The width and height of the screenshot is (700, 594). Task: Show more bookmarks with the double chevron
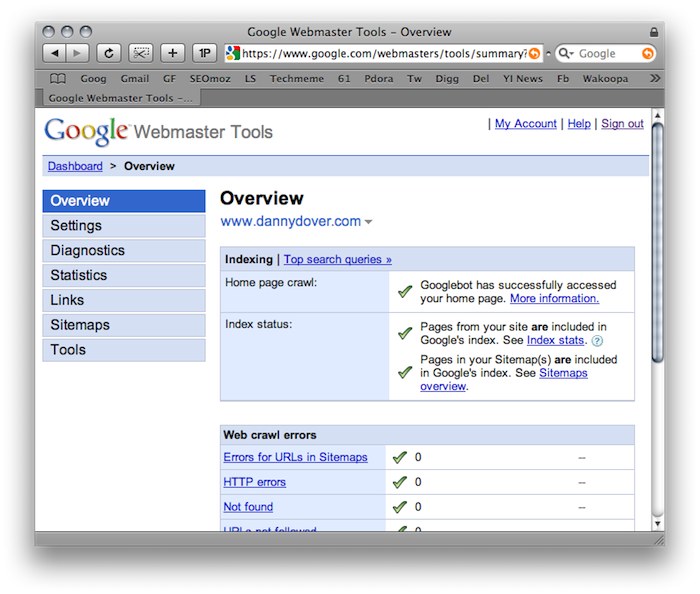pyautogui.click(x=654, y=79)
